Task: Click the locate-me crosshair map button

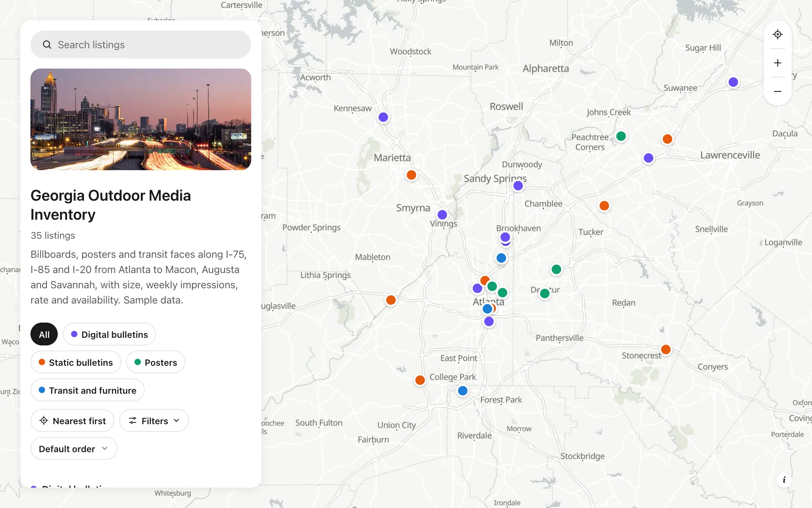Action: pos(777,34)
